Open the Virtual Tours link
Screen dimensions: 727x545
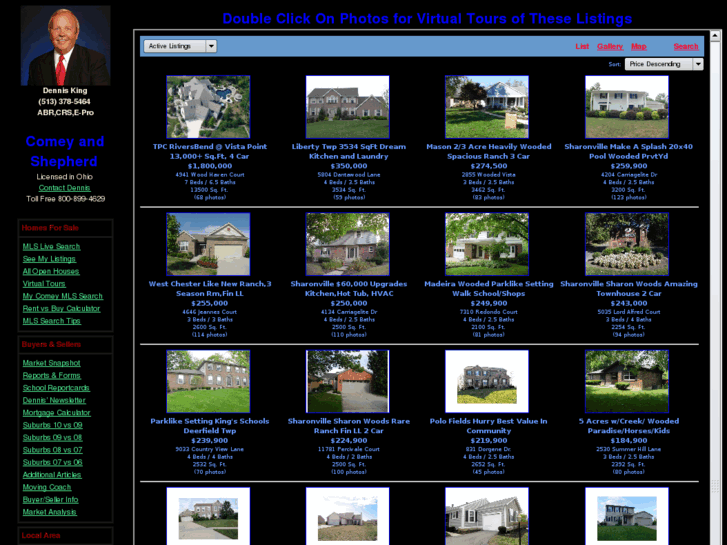coord(44,283)
